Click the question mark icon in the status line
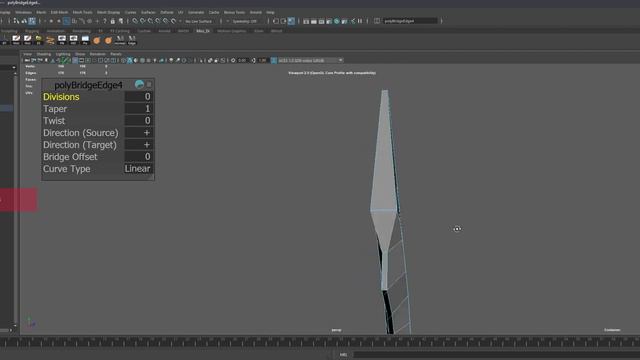 tap(104, 21)
